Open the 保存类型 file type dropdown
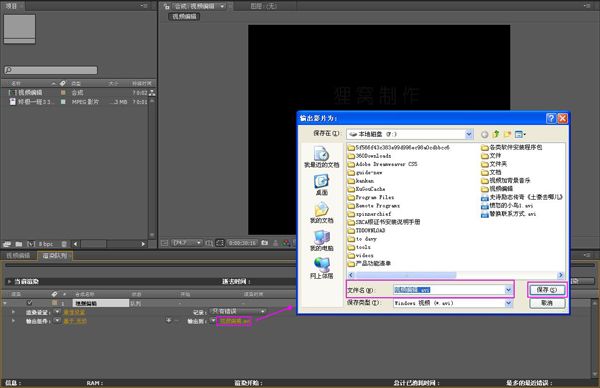 pos(508,303)
